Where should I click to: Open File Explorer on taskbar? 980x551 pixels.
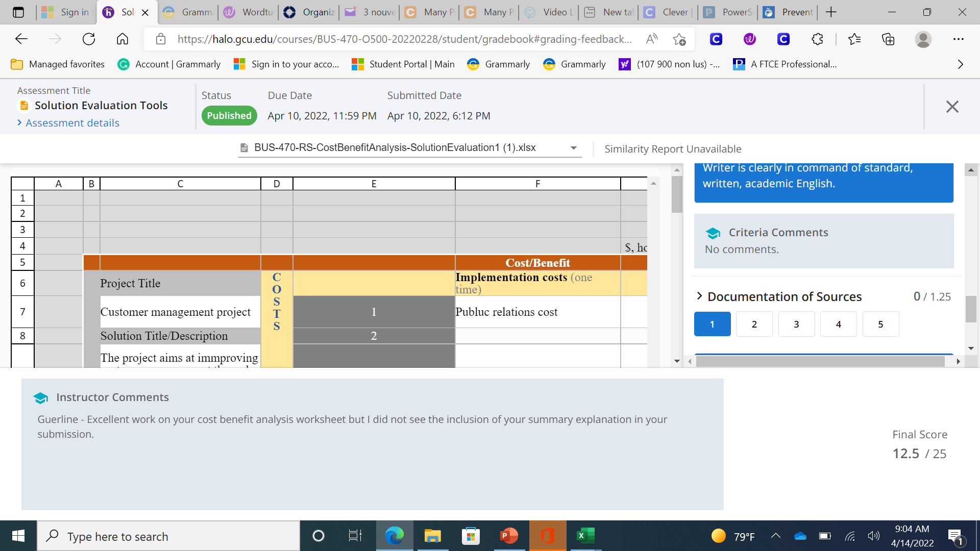[x=432, y=536]
